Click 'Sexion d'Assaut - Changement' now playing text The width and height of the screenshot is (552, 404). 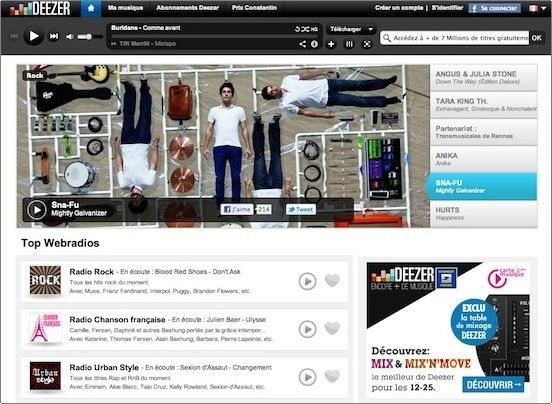(226, 367)
